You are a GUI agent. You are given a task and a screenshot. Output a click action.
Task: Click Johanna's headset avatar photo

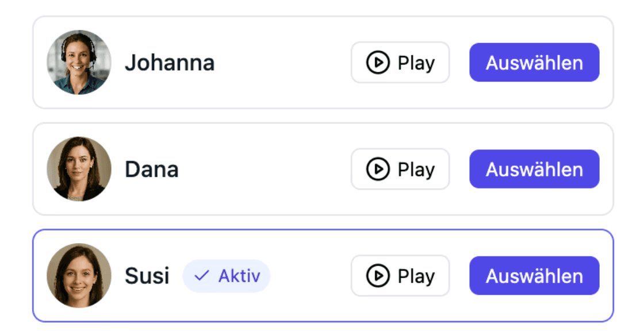point(79,63)
